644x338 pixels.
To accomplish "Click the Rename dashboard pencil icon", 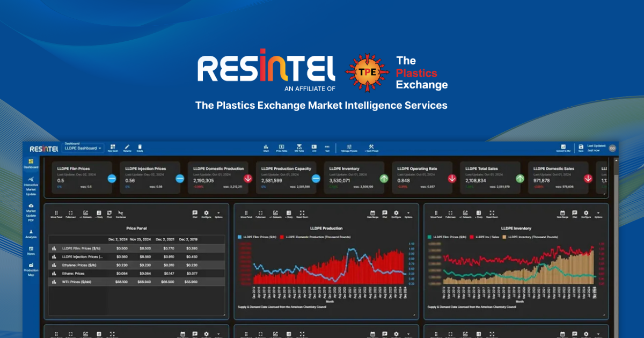I will click(127, 148).
